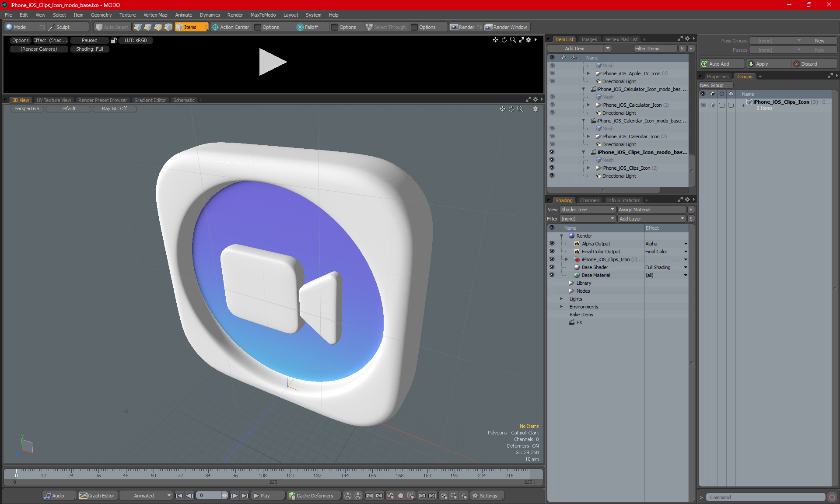Open the Shader Tree view dropdown

coord(588,210)
